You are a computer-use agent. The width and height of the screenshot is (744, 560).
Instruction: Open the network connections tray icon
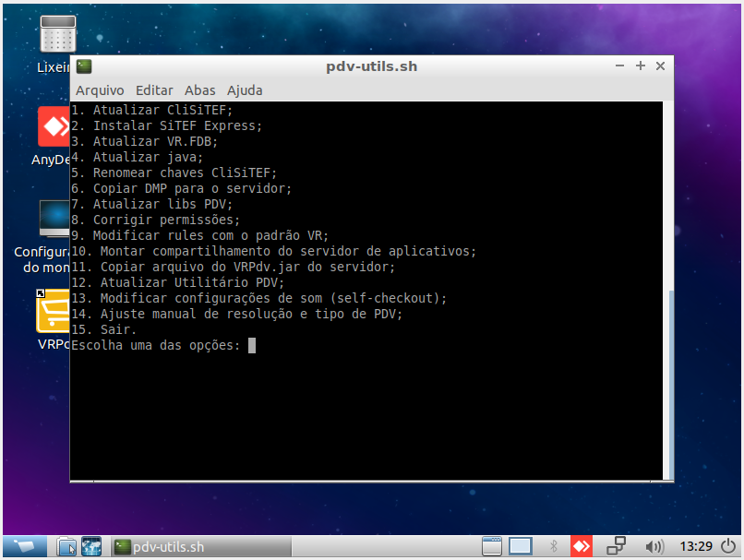click(616, 546)
